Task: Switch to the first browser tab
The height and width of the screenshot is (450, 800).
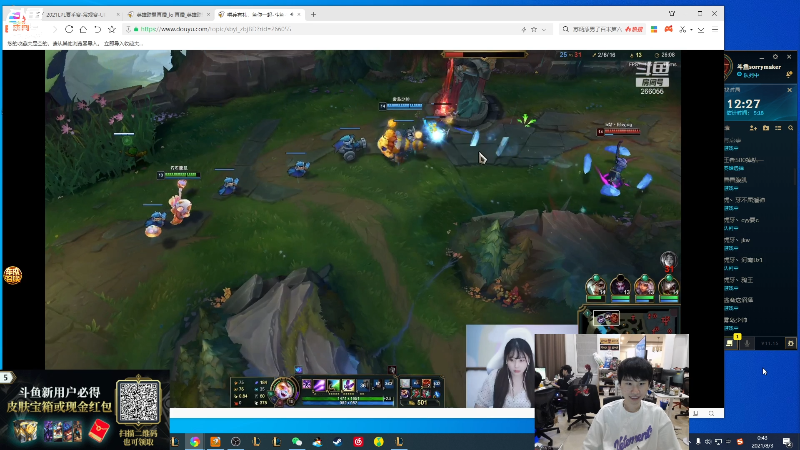Action: pos(77,14)
